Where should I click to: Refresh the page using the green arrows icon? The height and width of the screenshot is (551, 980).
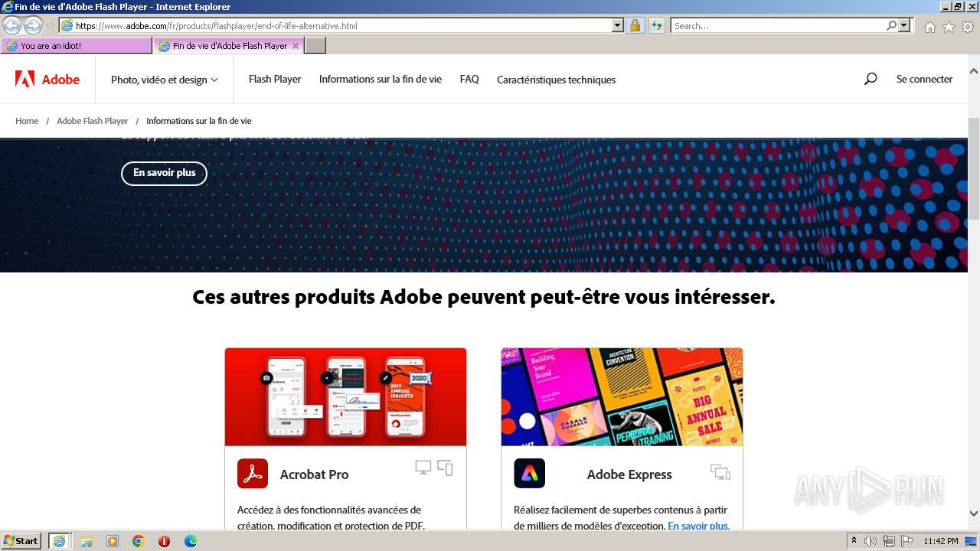[656, 25]
